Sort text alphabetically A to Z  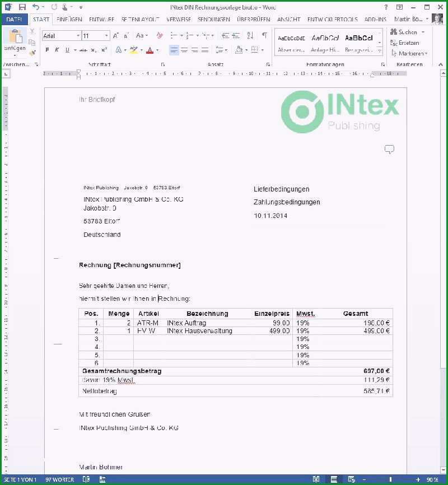pyautogui.click(x=250, y=36)
